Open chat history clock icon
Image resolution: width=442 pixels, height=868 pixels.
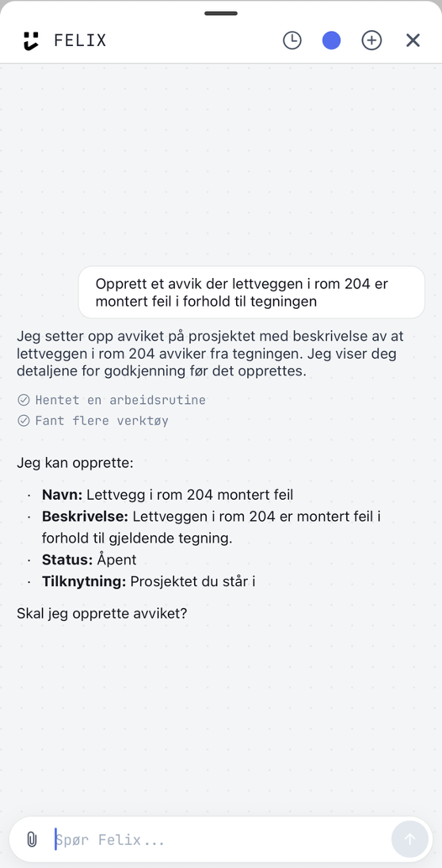point(292,40)
